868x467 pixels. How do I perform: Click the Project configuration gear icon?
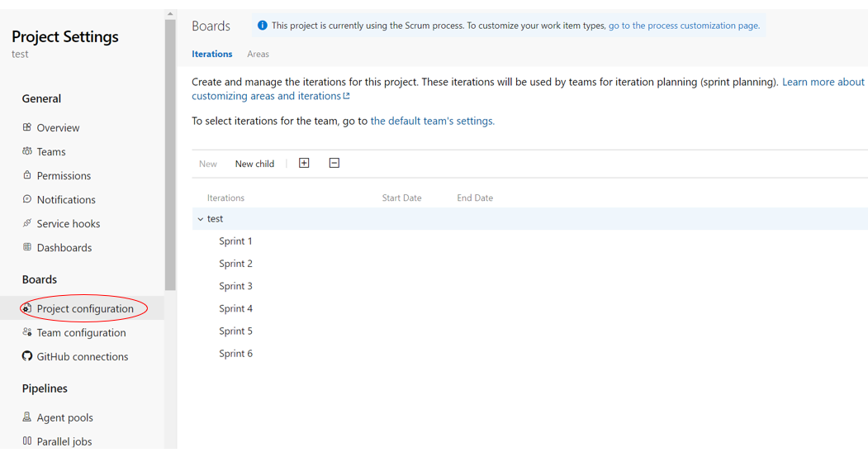pyautogui.click(x=26, y=308)
